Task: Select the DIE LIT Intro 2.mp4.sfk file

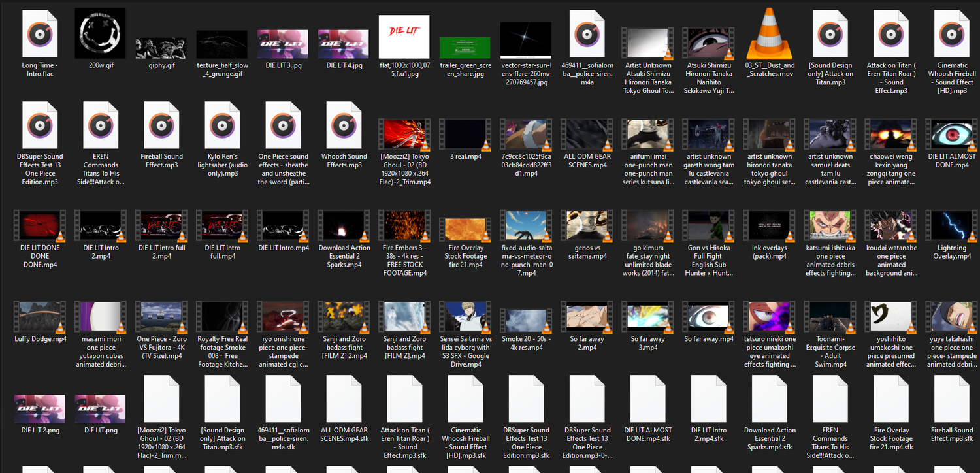Action: tap(709, 399)
